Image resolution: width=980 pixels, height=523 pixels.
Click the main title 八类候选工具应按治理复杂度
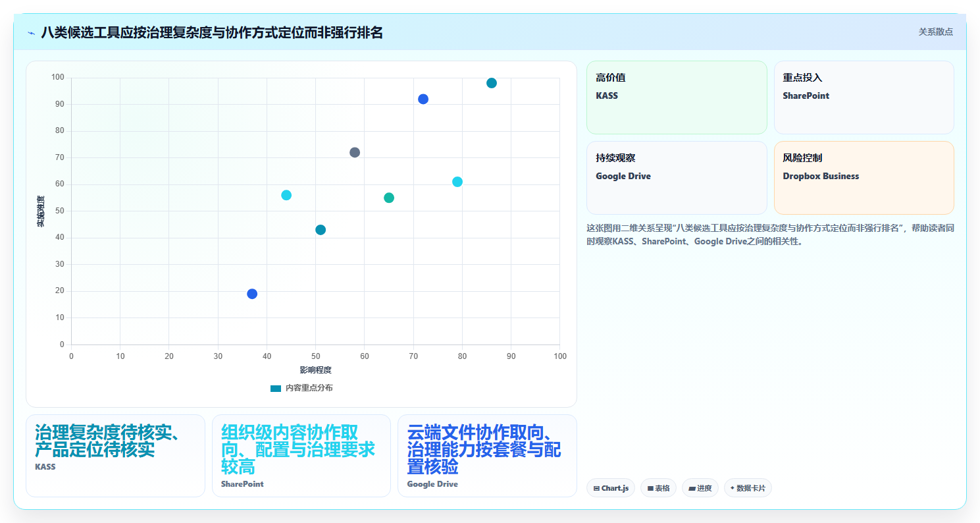212,32
